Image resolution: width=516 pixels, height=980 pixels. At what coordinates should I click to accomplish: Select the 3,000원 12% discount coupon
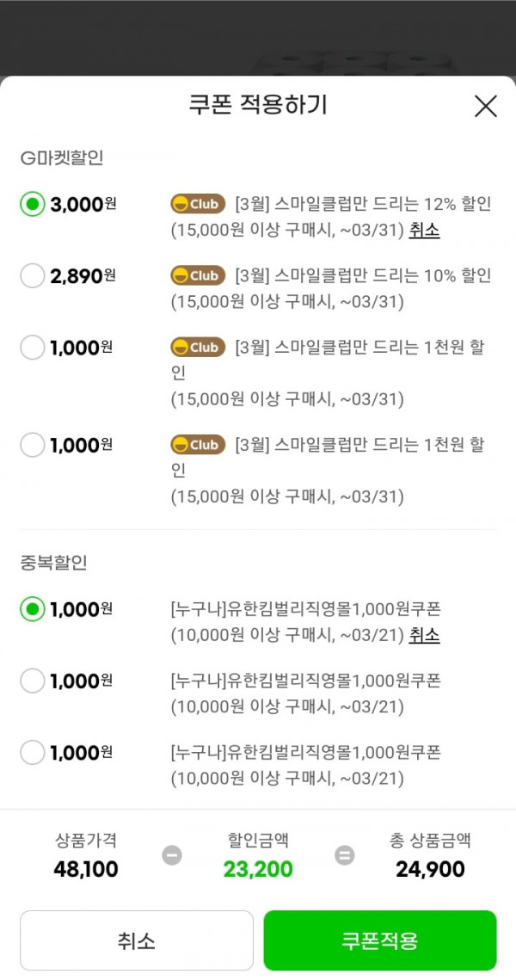point(33,204)
